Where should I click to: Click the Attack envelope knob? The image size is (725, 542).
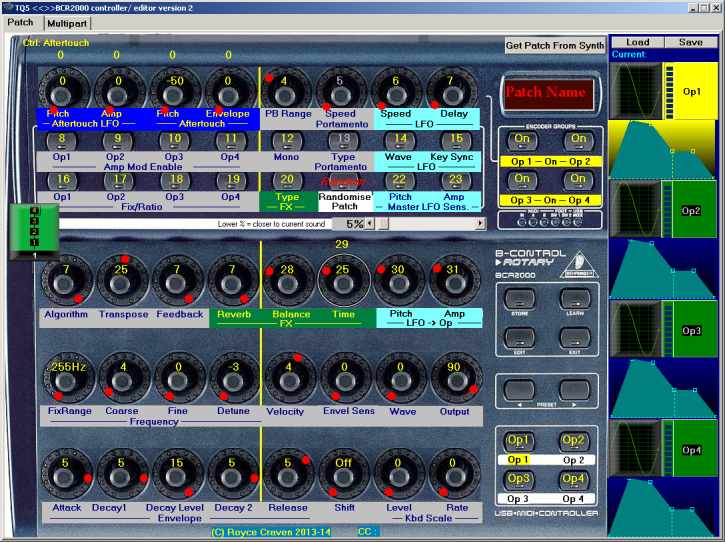pyautogui.click(x=66, y=477)
